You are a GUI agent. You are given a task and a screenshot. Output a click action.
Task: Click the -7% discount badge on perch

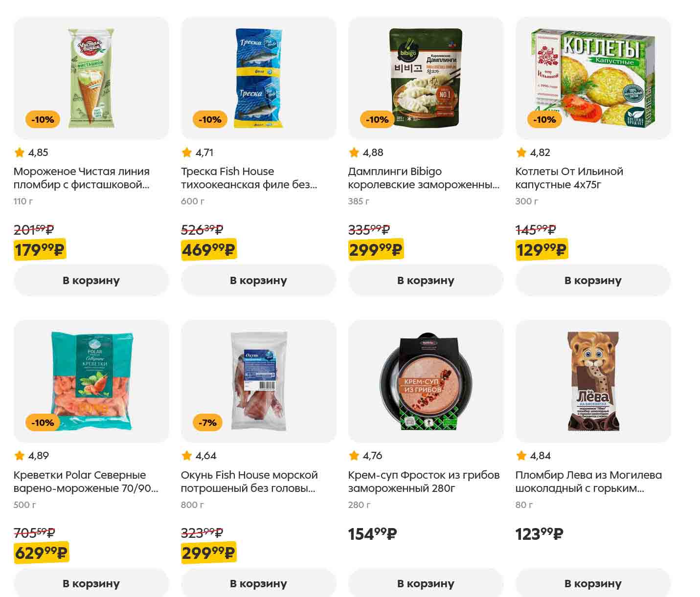point(207,422)
